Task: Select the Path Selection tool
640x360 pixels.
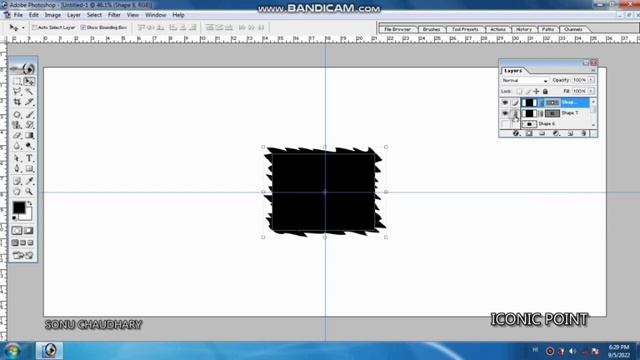Action: click(x=17, y=158)
